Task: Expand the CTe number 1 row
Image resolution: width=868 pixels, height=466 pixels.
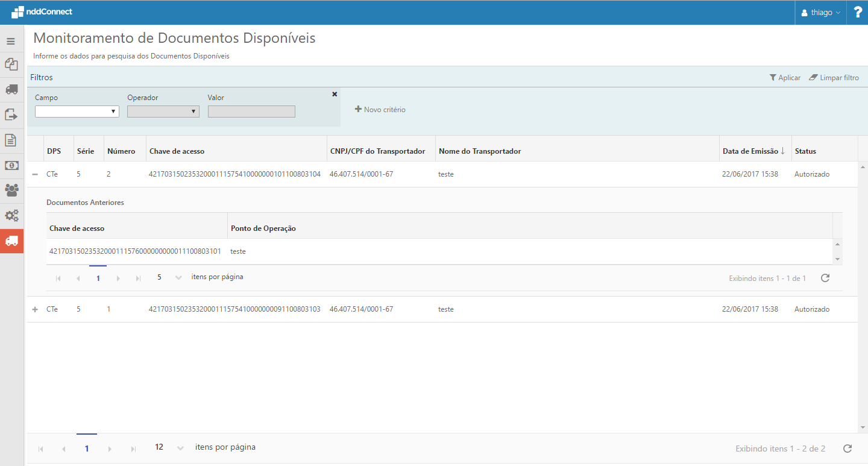Action: pyautogui.click(x=35, y=309)
